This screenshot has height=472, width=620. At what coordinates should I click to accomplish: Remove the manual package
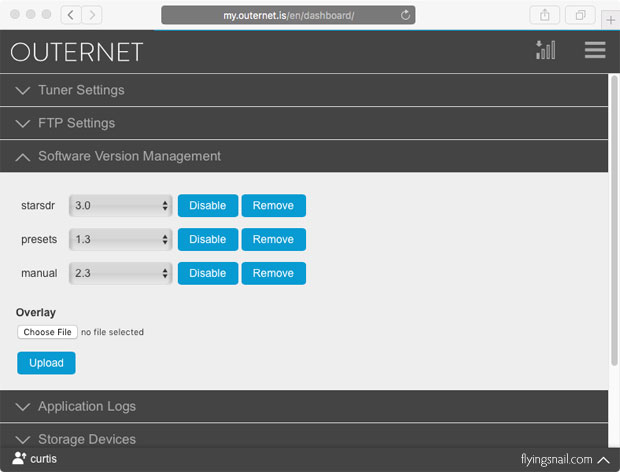point(274,273)
